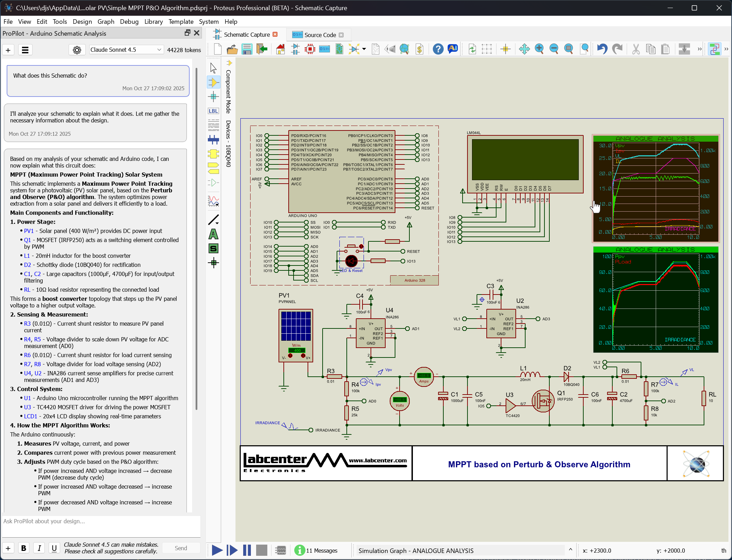Click the simulation Play button
This screenshot has width=732, height=560.
217,550
